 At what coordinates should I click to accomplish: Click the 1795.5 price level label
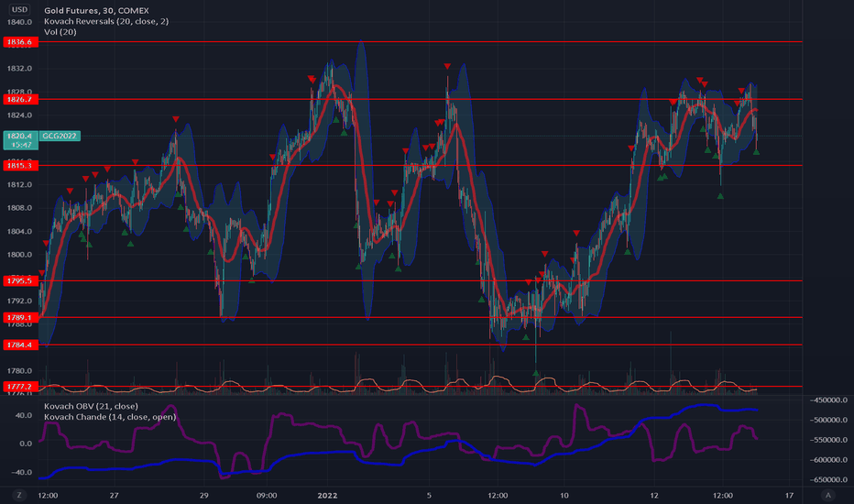(21, 280)
